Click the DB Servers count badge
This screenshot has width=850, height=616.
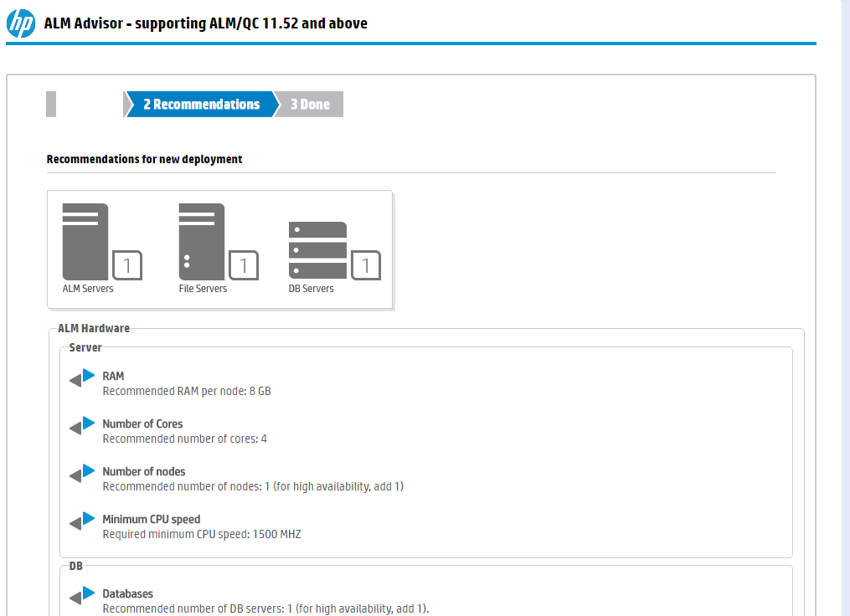(x=366, y=265)
